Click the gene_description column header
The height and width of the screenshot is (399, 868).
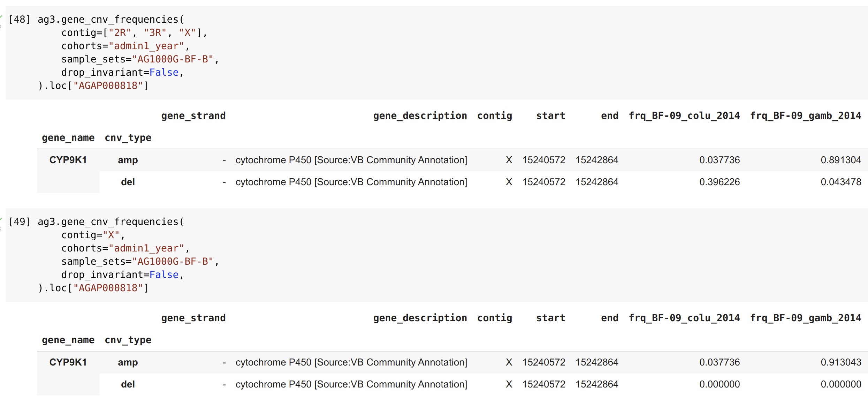click(x=420, y=115)
